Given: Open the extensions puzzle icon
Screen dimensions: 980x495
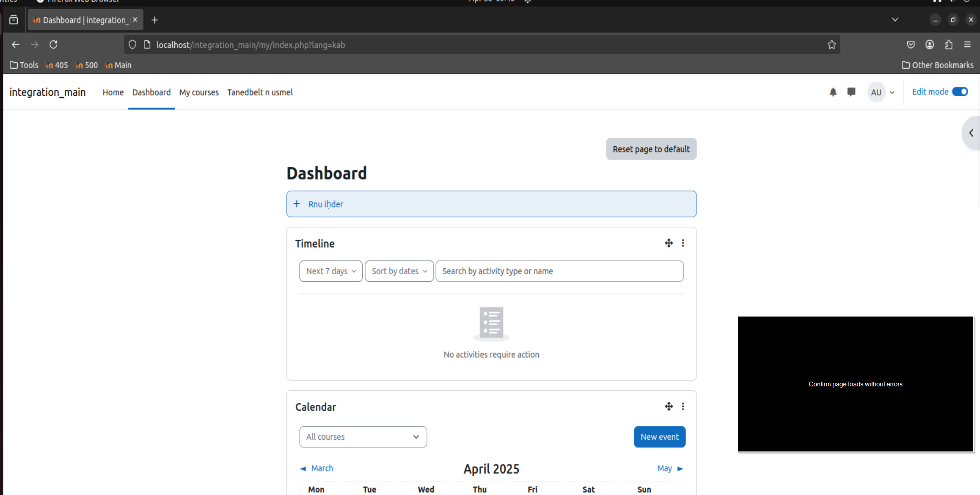Looking at the screenshot, I should (949, 45).
